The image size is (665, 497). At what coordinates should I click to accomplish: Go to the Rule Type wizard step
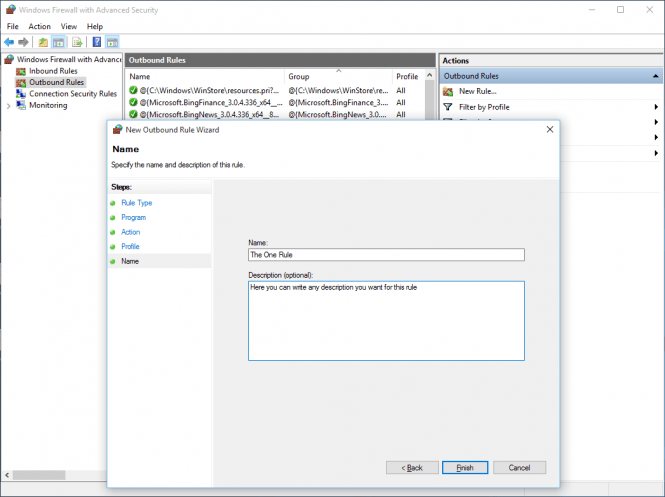click(x=137, y=203)
